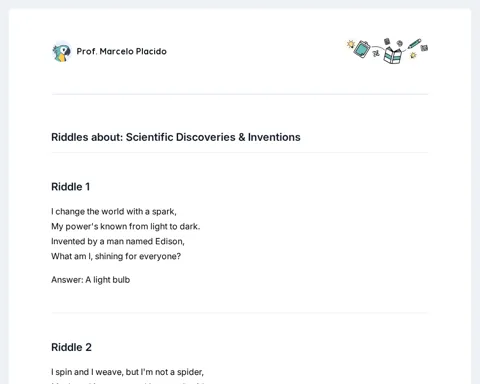Select the Riddle 1 heading
Image resolution: width=480 pixels, height=384 pixels.
point(71,187)
